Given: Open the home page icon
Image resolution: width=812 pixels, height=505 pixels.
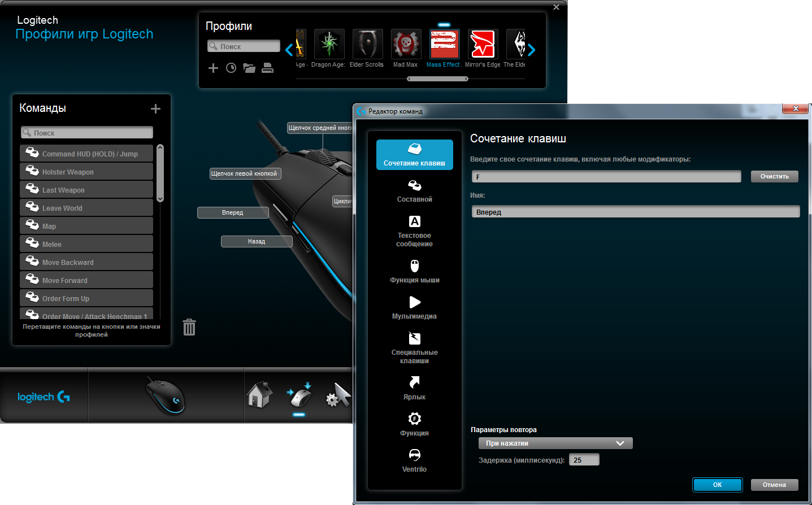Looking at the screenshot, I should [260, 394].
